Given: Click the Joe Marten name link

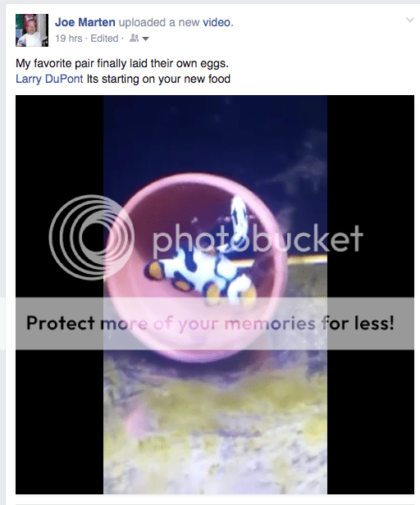Looking at the screenshot, I should tap(85, 22).
